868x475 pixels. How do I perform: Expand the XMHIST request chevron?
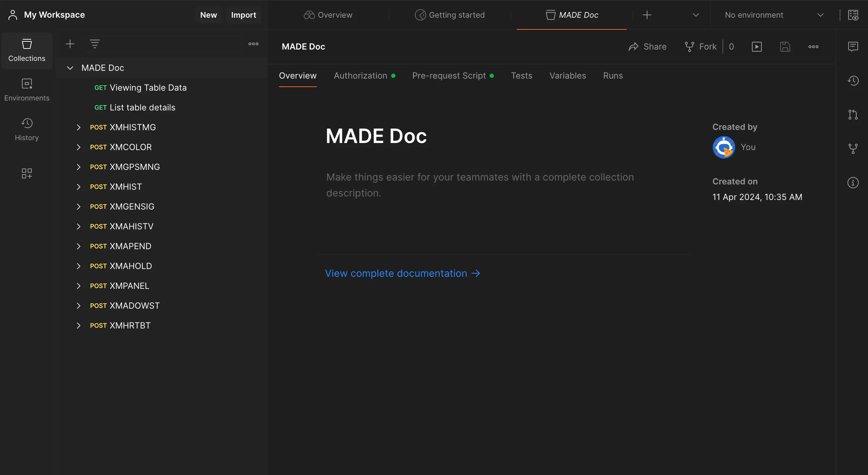pyautogui.click(x=79, y=187)
